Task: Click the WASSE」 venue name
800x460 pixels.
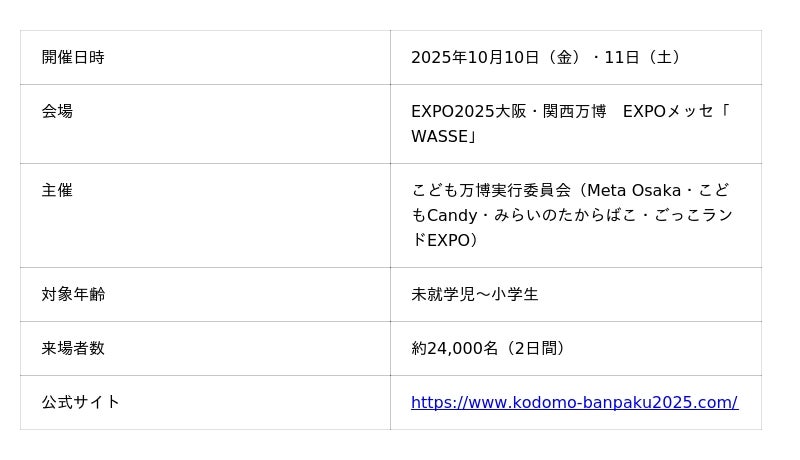Action: 444,137
